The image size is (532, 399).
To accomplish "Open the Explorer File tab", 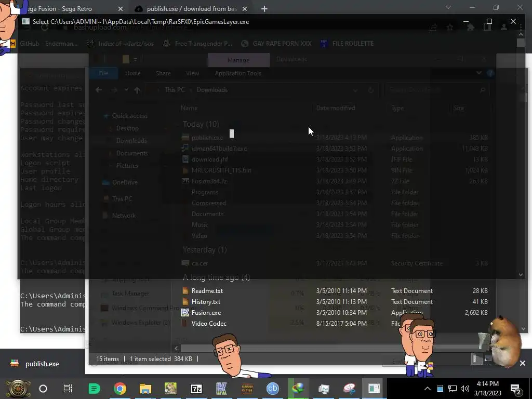I will click(103, 73).
